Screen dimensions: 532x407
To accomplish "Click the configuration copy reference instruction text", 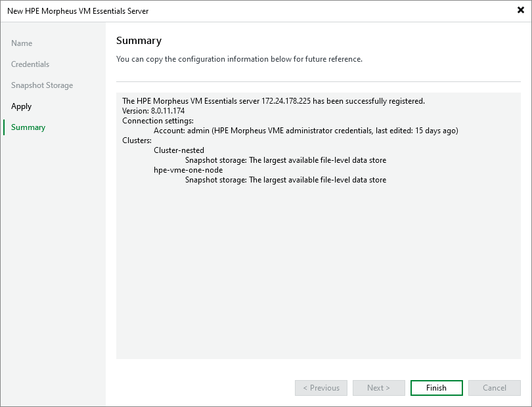I will [x=244, y=59].
